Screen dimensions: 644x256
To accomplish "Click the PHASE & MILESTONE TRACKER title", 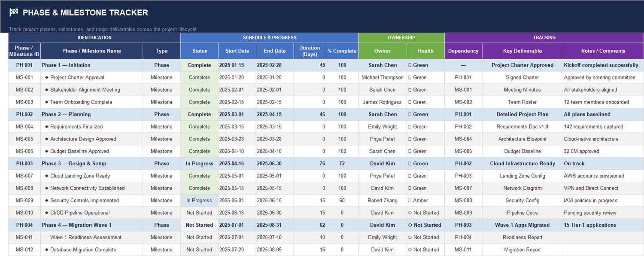I will 85,12.
